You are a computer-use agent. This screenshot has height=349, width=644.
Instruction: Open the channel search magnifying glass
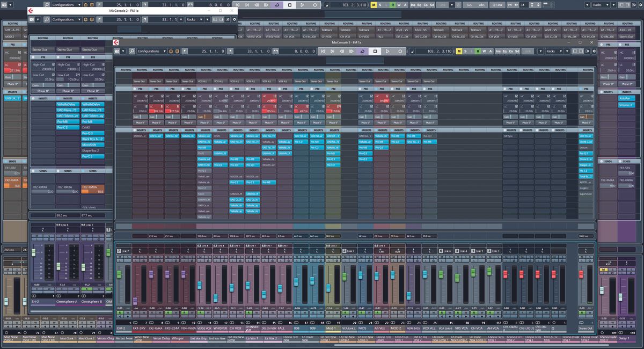(x=131, y=50)
